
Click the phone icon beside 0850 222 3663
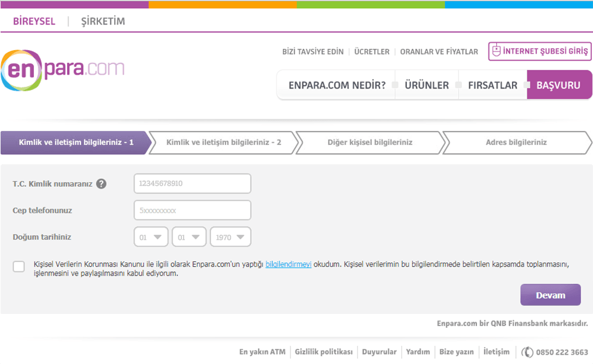[527, 352]
